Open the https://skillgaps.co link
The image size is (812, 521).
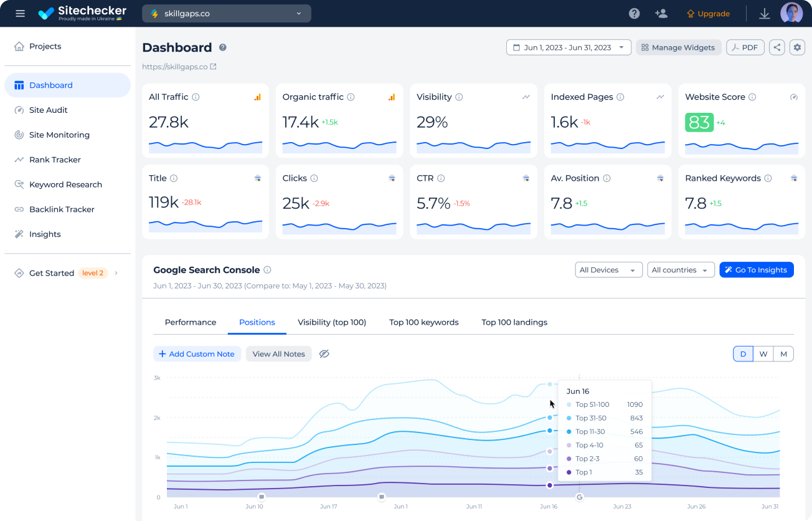pos(179,67)
